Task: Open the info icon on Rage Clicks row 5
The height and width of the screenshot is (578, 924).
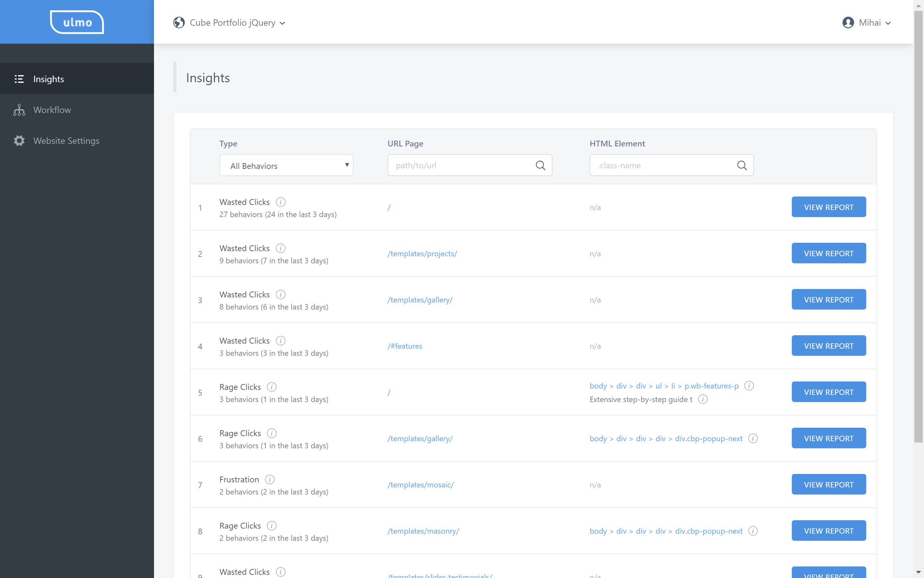Action: [272, 387]
